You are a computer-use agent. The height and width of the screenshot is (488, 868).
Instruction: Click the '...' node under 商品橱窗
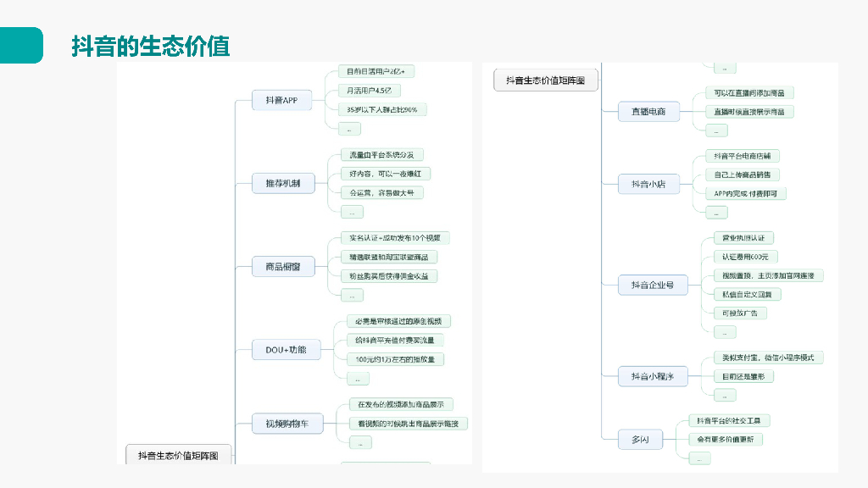click(x=352, y=296)
